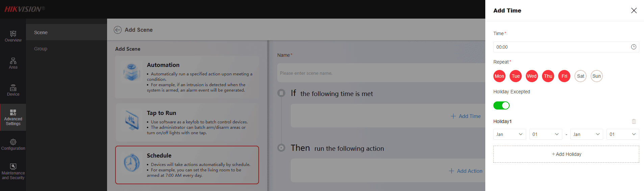The height and width of the screenshot is (191, 644).
Task: Open Holiday1 start day dropdown
Action: click(x=546, y=134)
